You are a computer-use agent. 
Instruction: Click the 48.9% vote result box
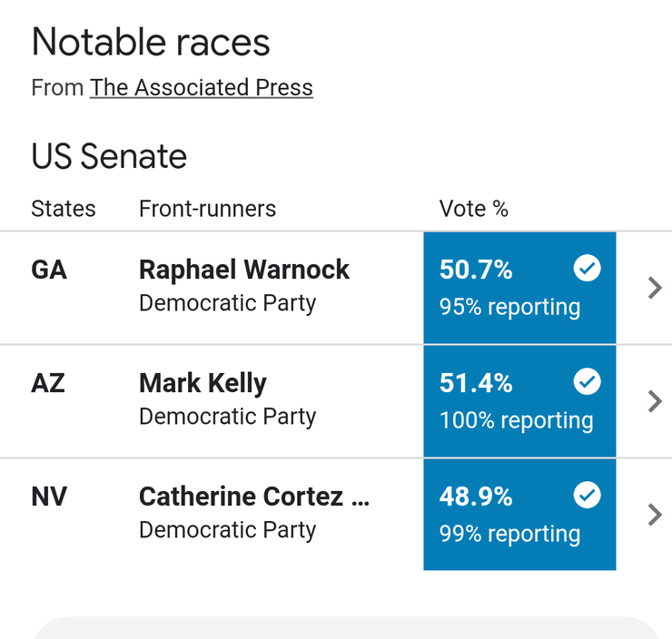point(519,515)
